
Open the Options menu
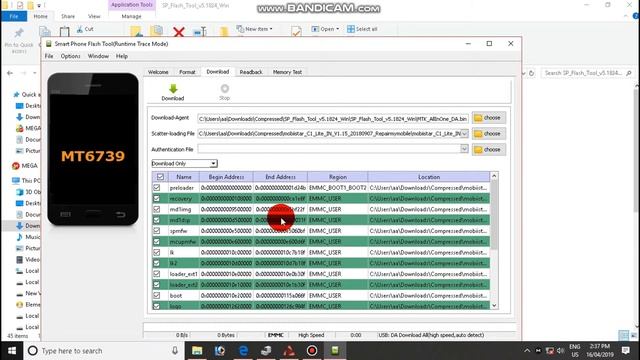pos(71,56)
